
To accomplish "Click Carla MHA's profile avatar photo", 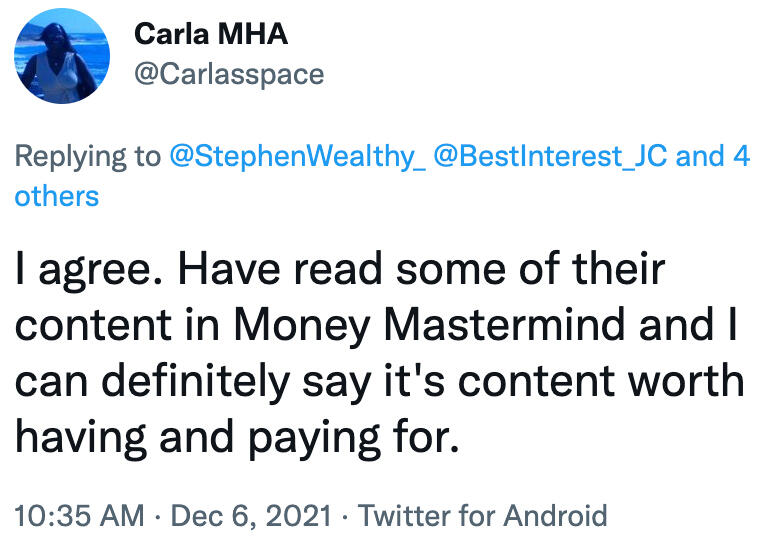I will (x=62, y=56).
